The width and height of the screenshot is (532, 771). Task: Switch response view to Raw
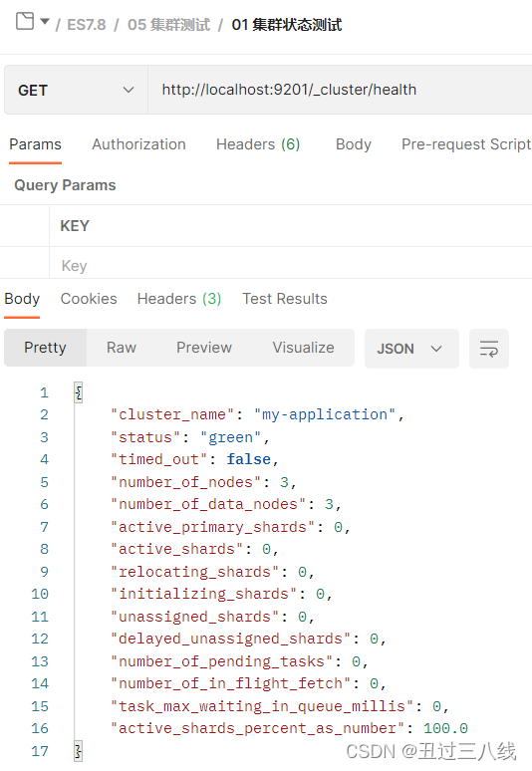click(122, 348)
